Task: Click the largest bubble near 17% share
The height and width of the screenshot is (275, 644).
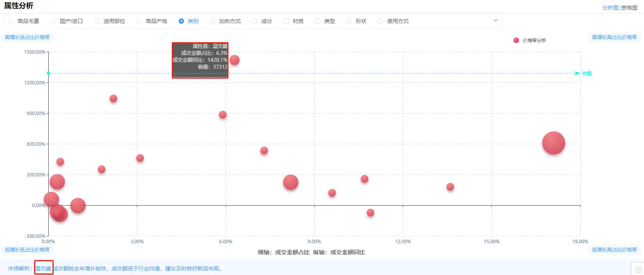Action: coord(553,143)
